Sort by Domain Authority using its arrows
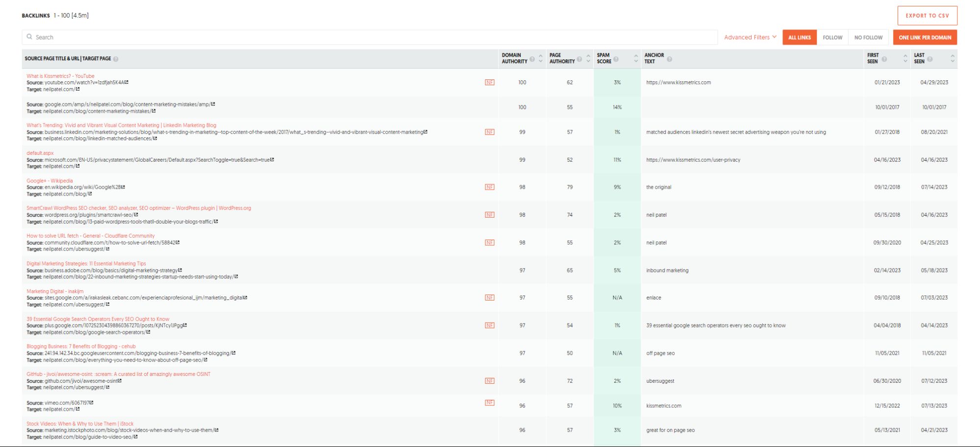 click(x=541, y=58)
